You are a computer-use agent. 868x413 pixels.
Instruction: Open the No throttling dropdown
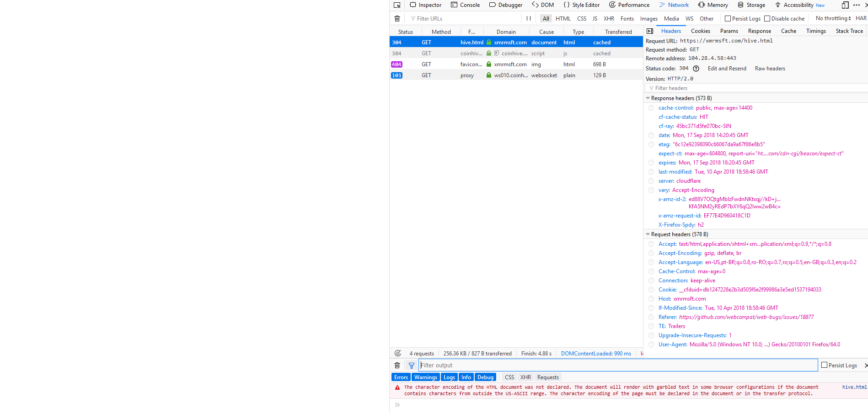click(832, 18)
